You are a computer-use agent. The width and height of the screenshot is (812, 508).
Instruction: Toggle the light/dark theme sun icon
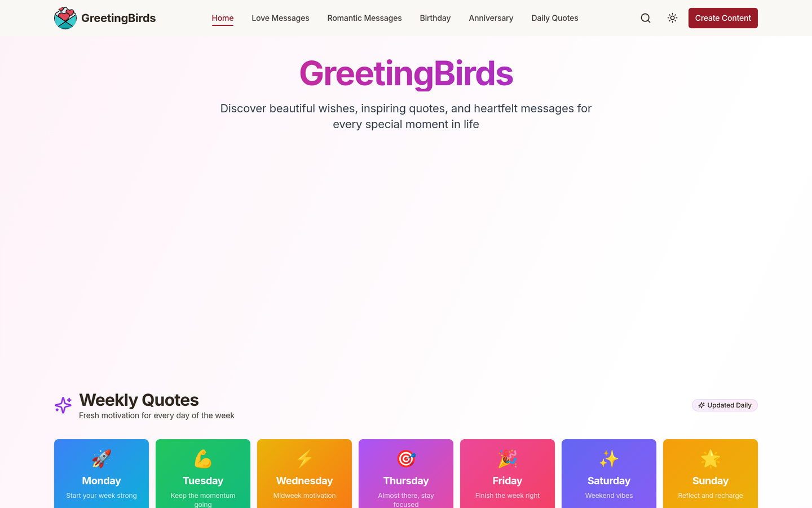(x=673, y=18)
